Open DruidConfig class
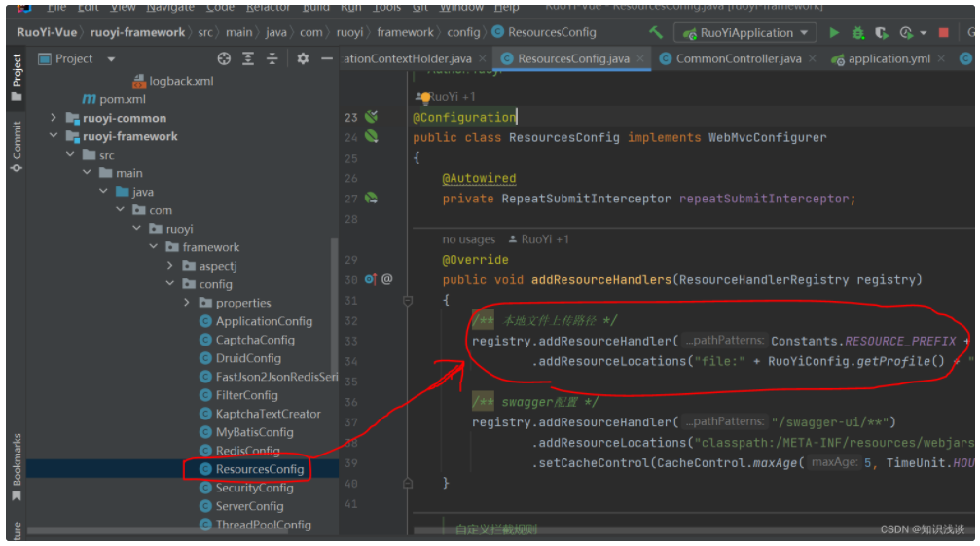 pos(240,358)
